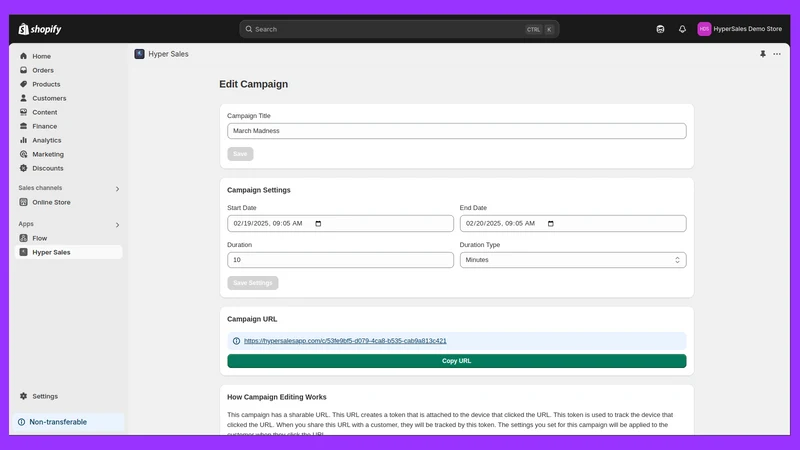
Task: Select Hyper Sales in the sidebar
Action: coord(69,252)
